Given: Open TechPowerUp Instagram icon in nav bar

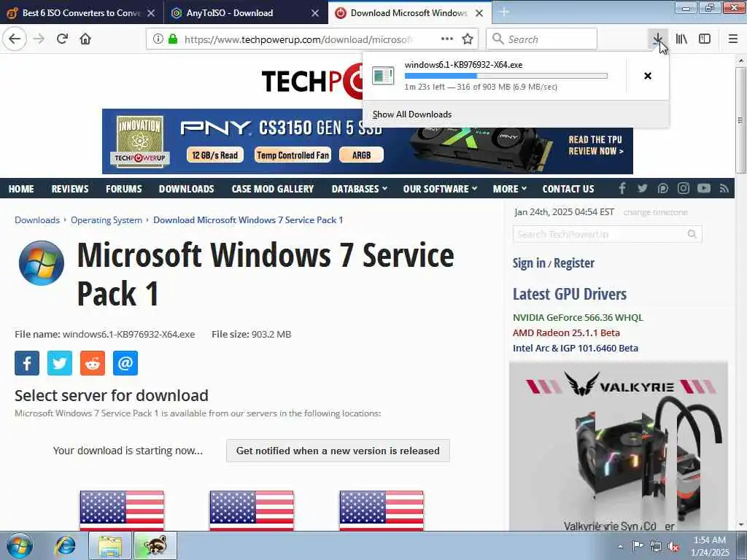Looking at the screenshot, I should [684, 189].
